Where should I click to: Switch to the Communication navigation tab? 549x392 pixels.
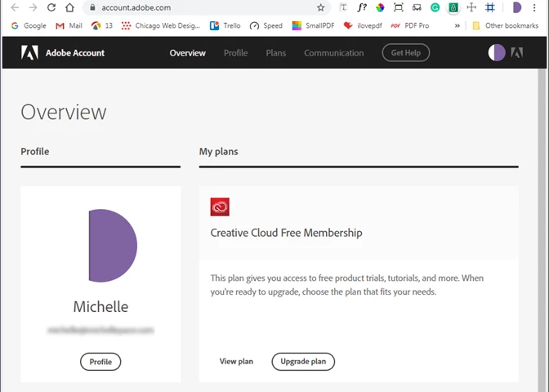click(333, 53)
